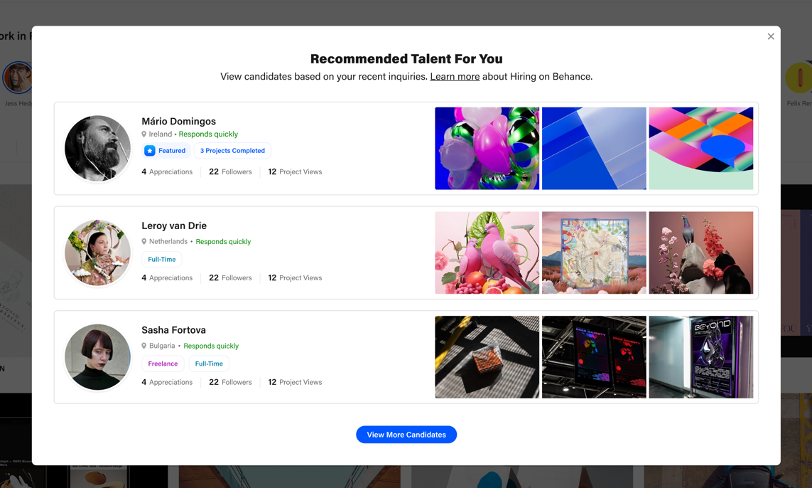Click the Ireland location text
The image size is (812, 488).
(x=160, y=134)
